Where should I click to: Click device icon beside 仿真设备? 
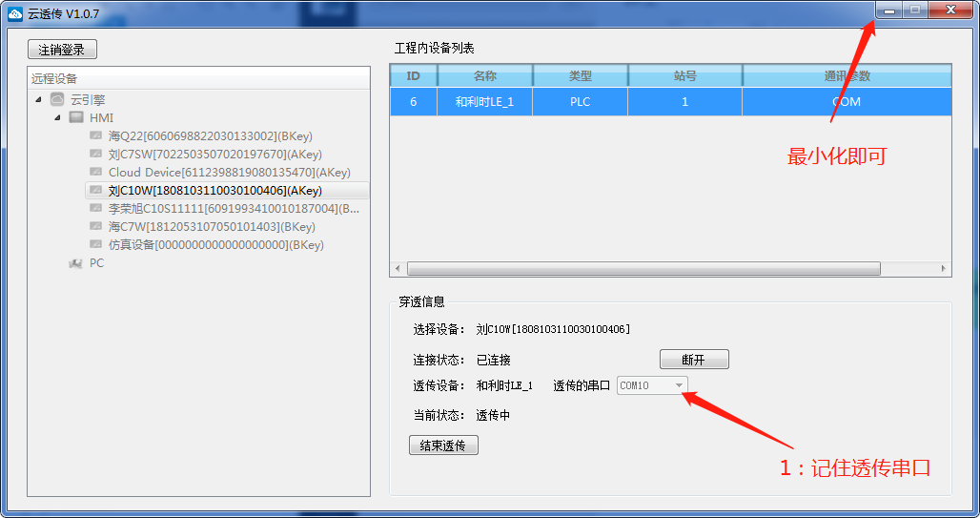[x=95, y=244]
